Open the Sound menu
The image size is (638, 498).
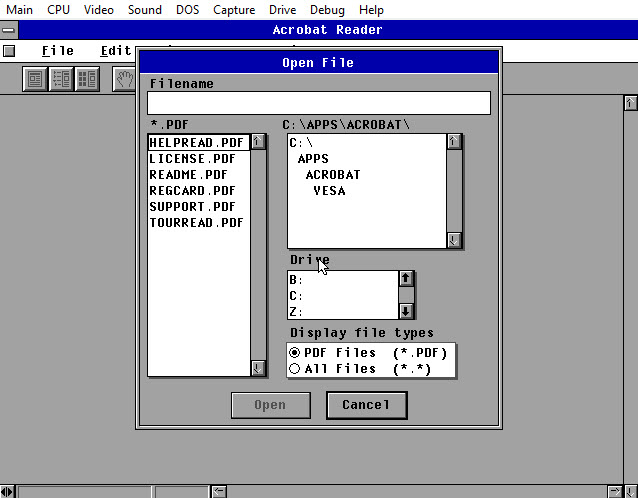point(144,10)
